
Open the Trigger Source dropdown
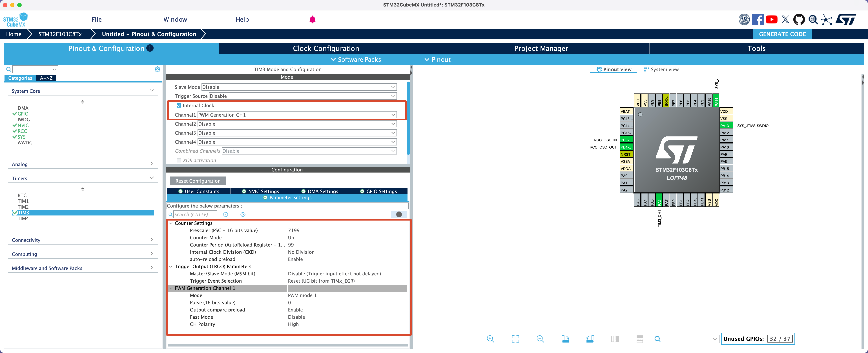coord(303,96)
